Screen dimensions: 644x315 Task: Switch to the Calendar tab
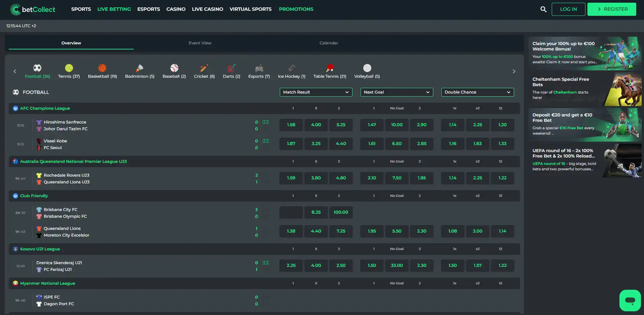329,43
